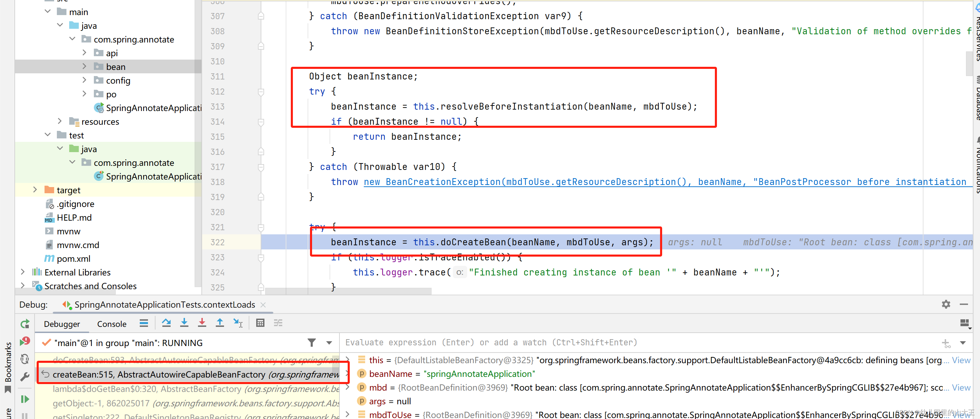Collapse the main folder

pos(48,12)
